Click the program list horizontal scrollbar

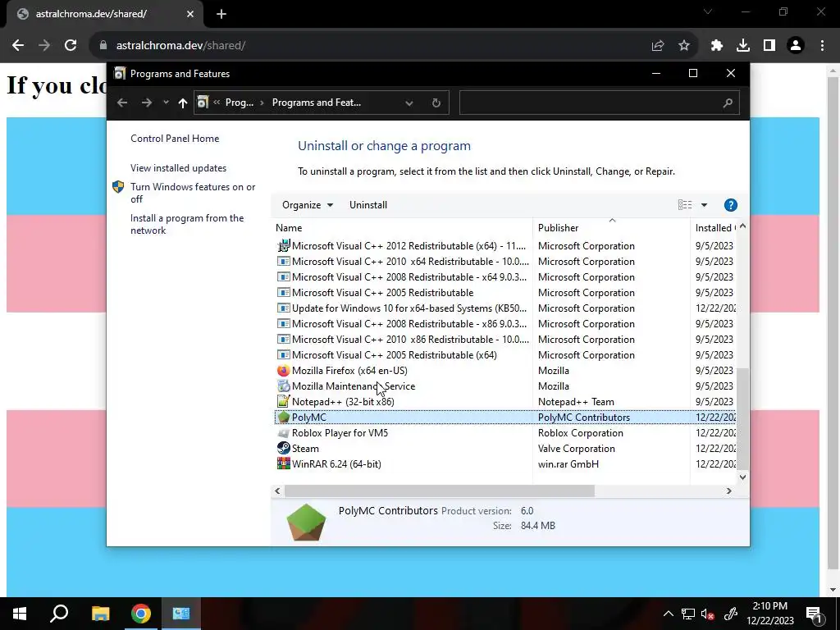point(440,491)
